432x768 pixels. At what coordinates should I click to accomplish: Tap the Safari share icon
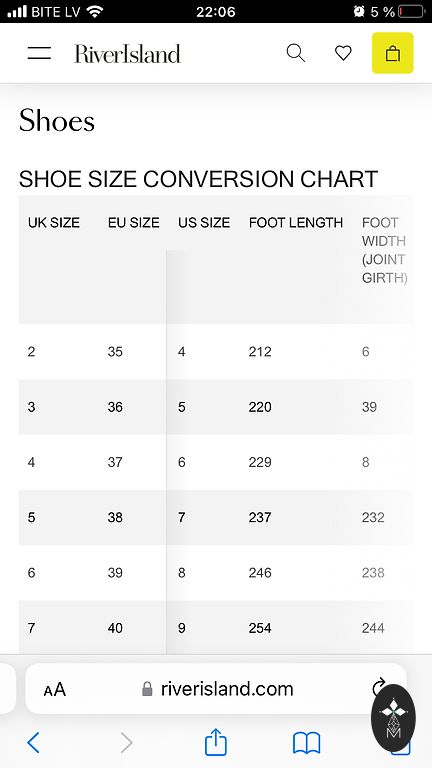click(x=216, y=742)
